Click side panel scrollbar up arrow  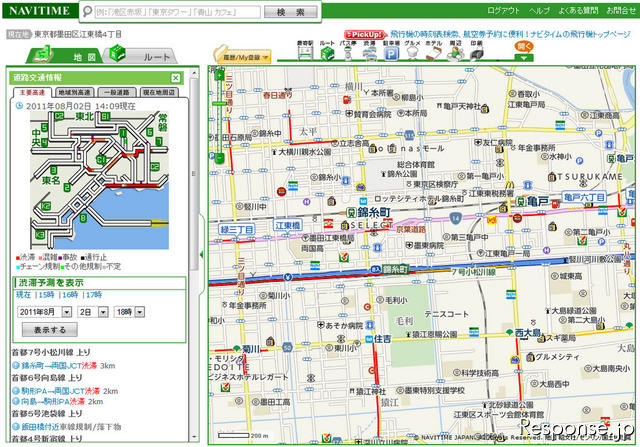pos(194,73)
